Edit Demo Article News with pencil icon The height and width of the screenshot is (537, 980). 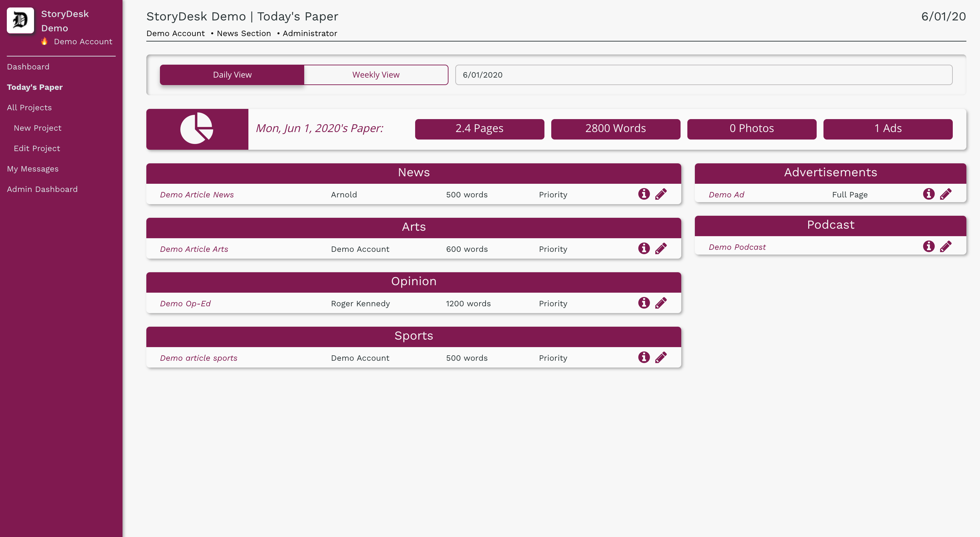pyautogui.click(x=661, y=194)
